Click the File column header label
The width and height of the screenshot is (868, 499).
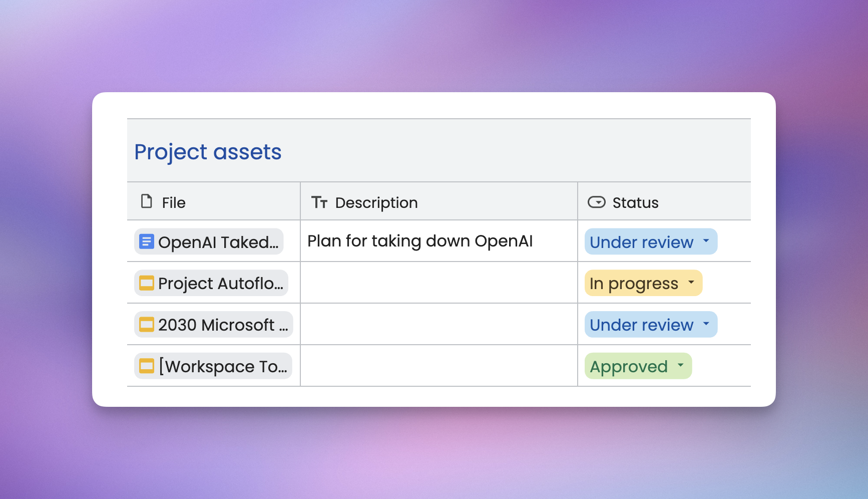click(174, 202)
